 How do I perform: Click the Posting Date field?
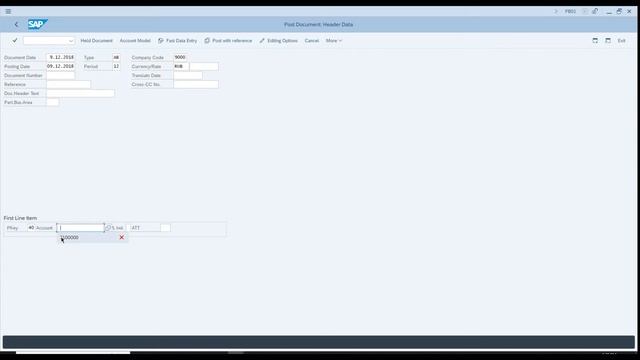tap(60, 67)
